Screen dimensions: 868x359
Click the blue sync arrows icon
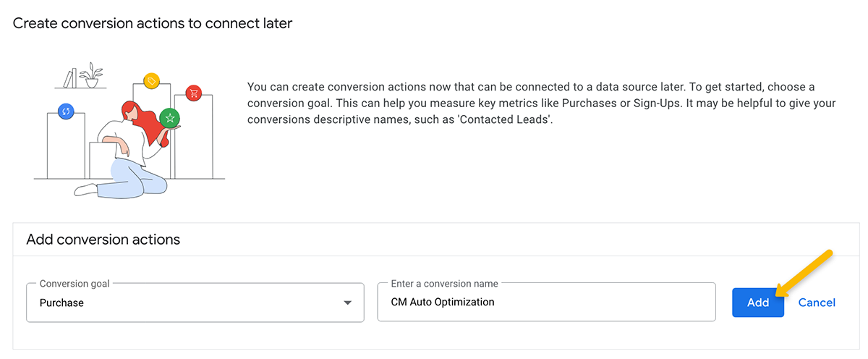[66, 111]
